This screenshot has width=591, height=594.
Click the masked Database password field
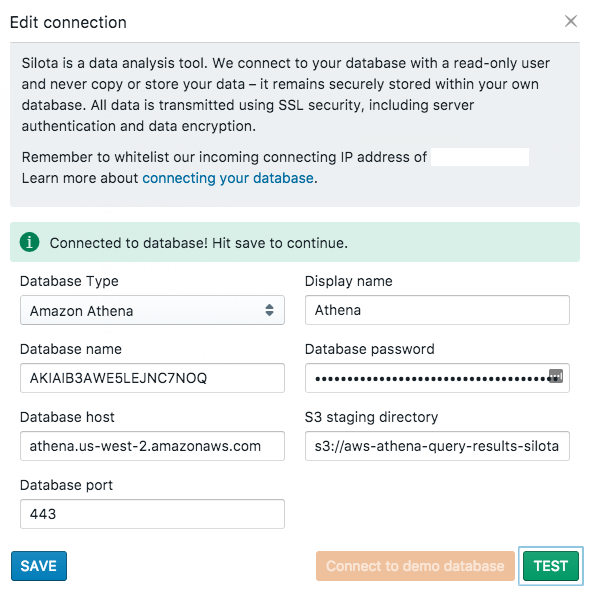[437, 378]
